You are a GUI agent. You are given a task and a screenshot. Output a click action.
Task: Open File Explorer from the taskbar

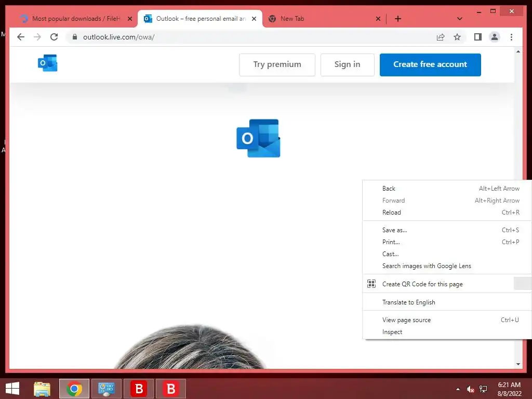pyautogui.click(x=42, y=389)
